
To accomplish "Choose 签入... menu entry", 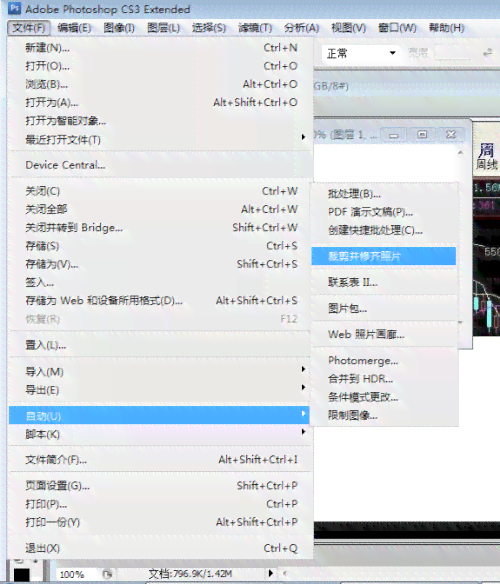I will 160,282.
